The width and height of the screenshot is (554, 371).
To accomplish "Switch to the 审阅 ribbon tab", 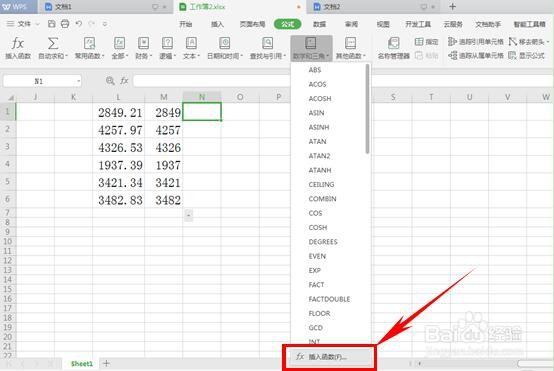I will 351,24.
